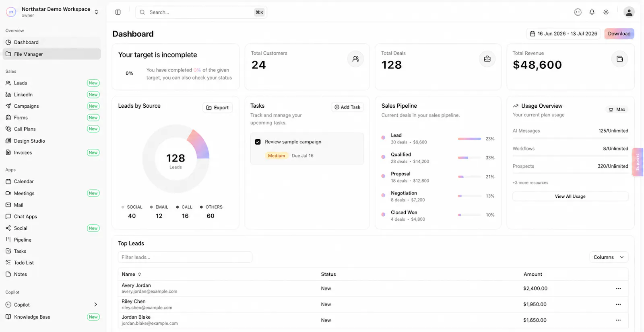Click the Status column header
This screenshot has height=332, width=644.
(328, 274)
